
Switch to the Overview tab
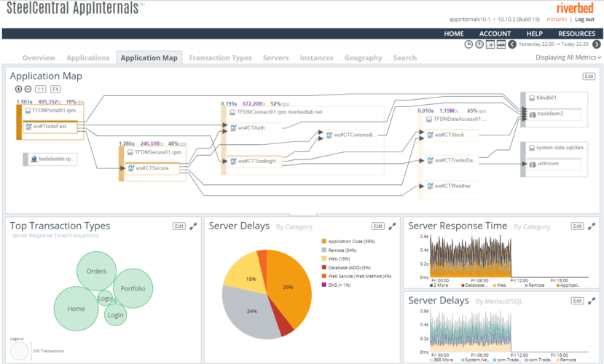point(39,58)
